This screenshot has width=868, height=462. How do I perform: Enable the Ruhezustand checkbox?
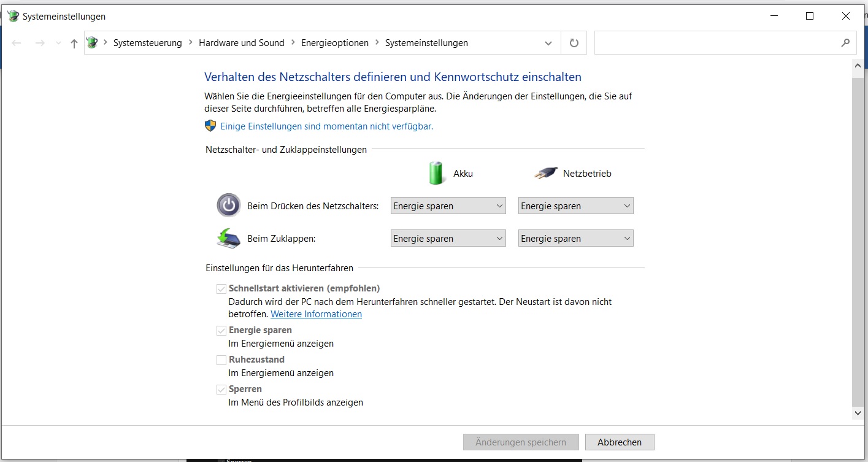pyautogui.click(x=221, y=360)
